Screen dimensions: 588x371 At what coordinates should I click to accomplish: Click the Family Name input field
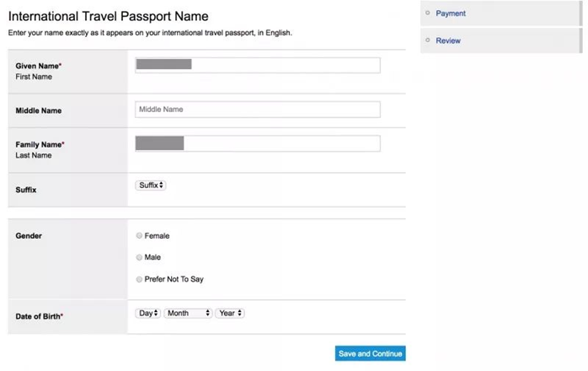(257, 143)
